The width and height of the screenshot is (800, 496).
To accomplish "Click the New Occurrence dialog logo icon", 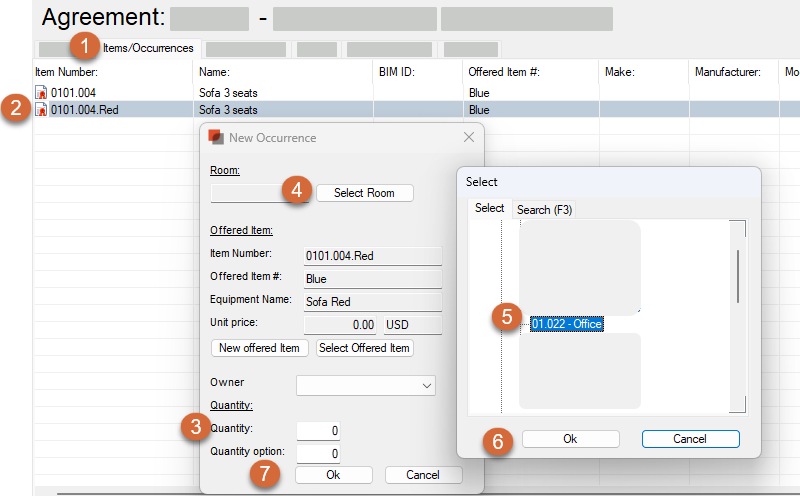I will [x=215, y=137].
